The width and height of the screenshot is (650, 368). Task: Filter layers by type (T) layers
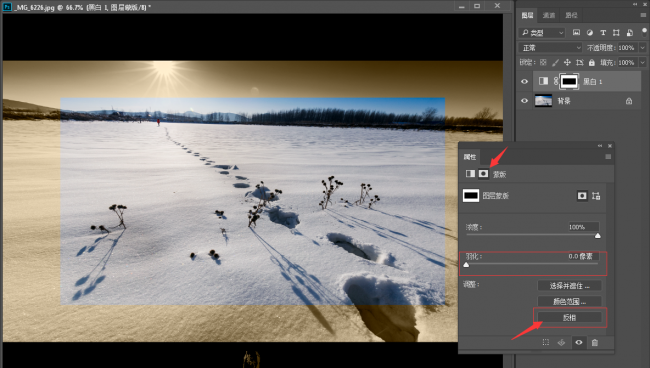[603, 33]
